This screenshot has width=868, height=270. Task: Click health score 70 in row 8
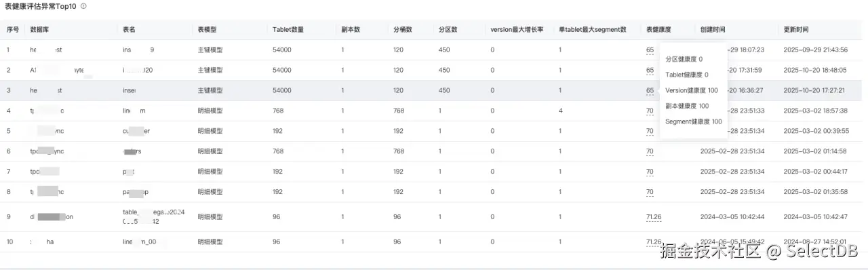pos(650,192)
